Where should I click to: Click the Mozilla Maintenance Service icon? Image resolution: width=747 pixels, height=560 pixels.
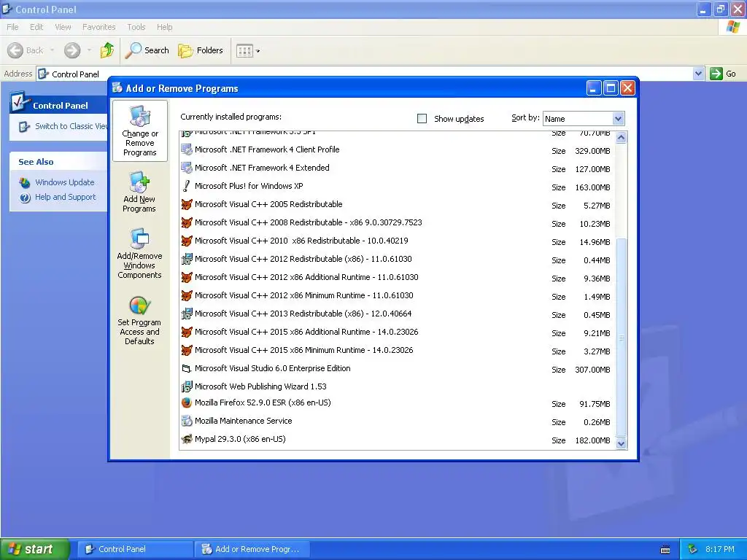point(187,421)
